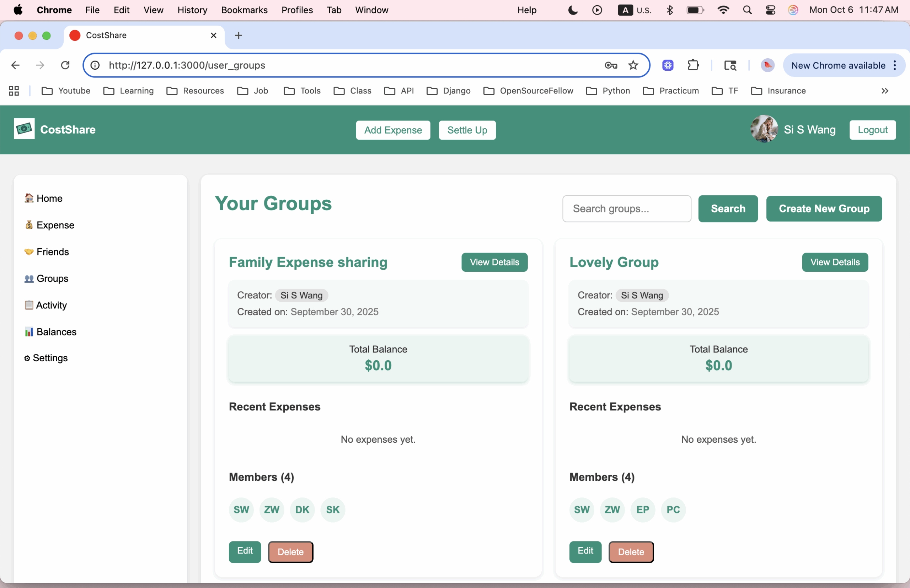Image resolution: width=910 pixels, height=588 pixels.
Task: Open the SW member avatar in Family Expense sharing
Action: coord(241,509)
